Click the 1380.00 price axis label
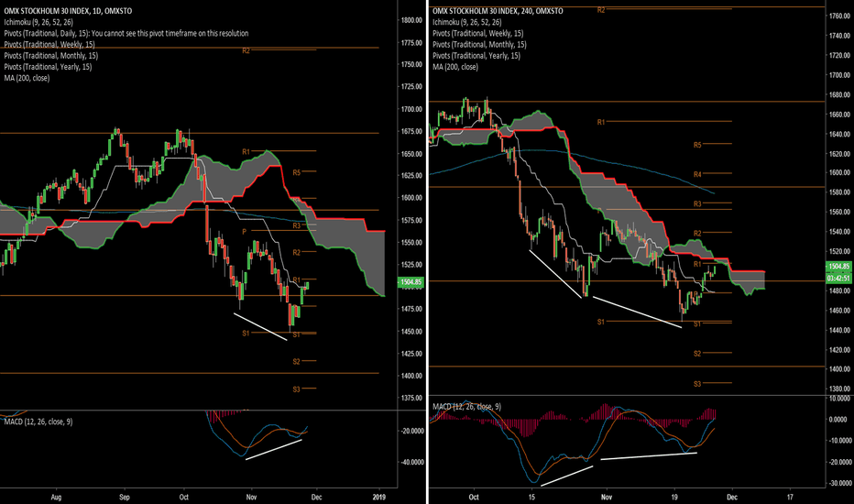 pos(839,389)
